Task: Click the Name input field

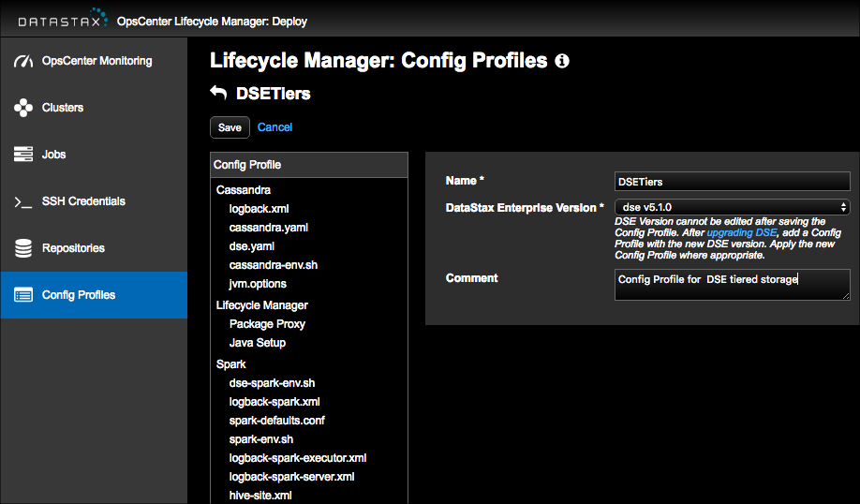Action: 733,182
